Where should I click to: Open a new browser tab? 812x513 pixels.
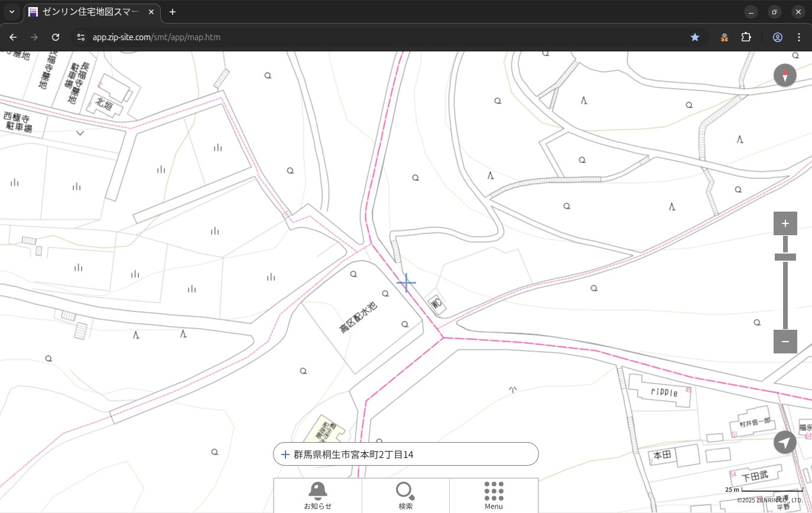pos(173,12)
